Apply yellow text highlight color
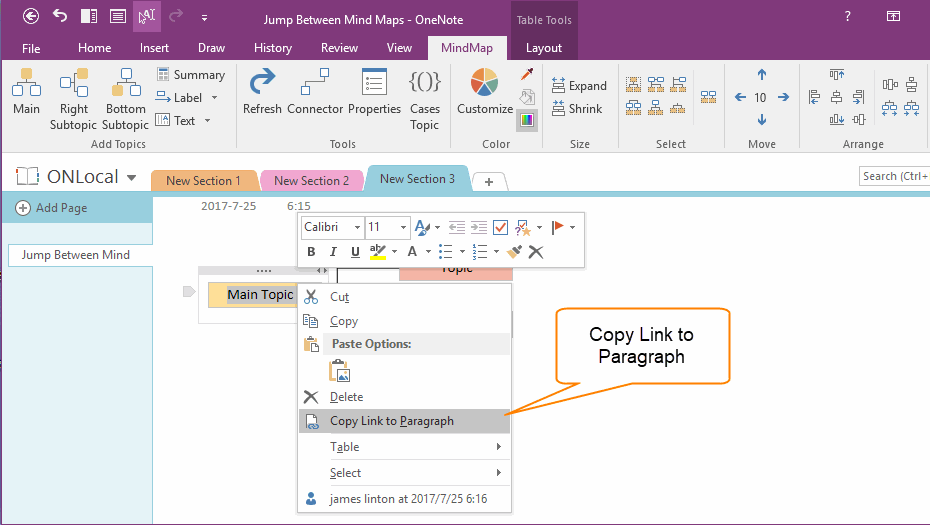The height and width of the screenshot is (525, 930). [x=377, y=252]
